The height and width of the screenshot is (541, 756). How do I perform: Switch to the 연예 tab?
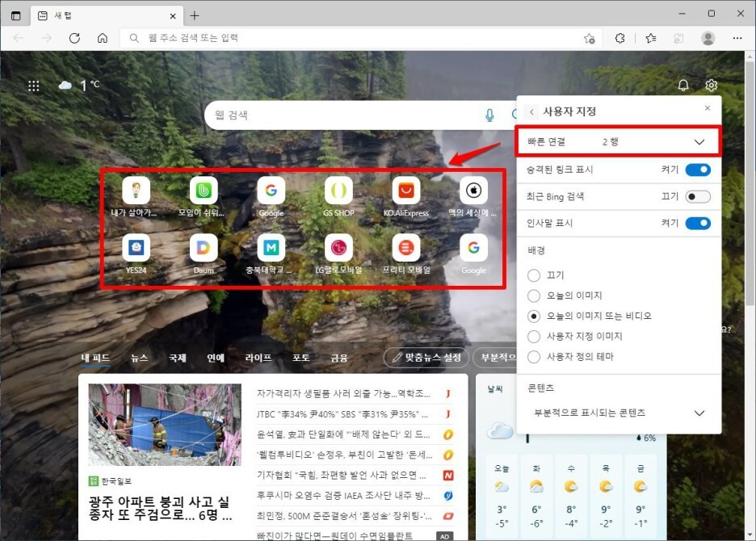tap(216, 358)
